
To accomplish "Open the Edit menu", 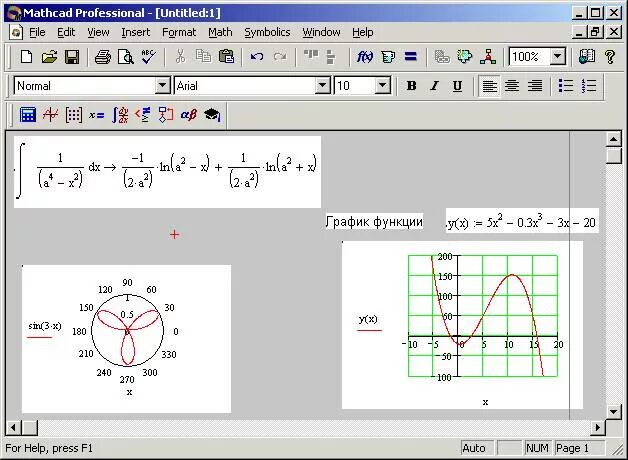I will point(66,32).
